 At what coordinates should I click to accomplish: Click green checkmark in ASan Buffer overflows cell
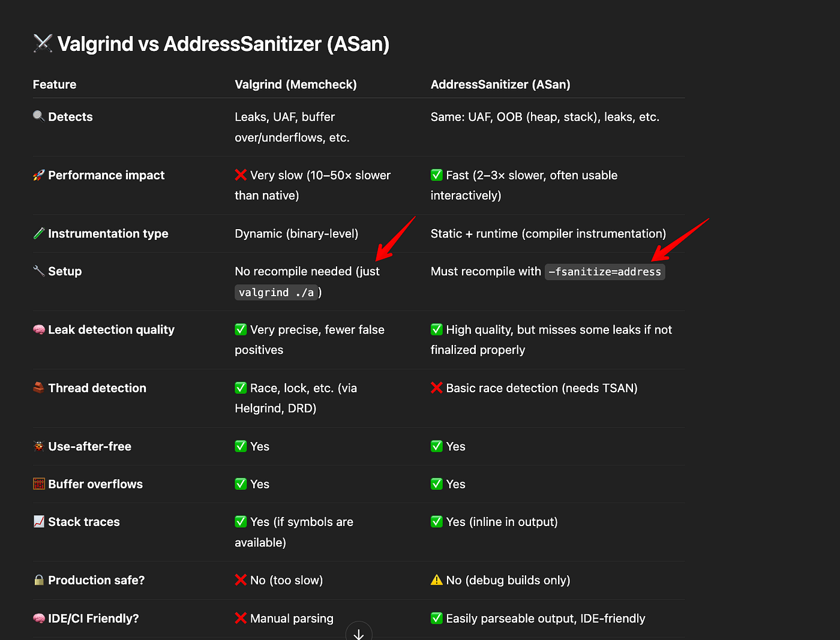coord(437,484)
